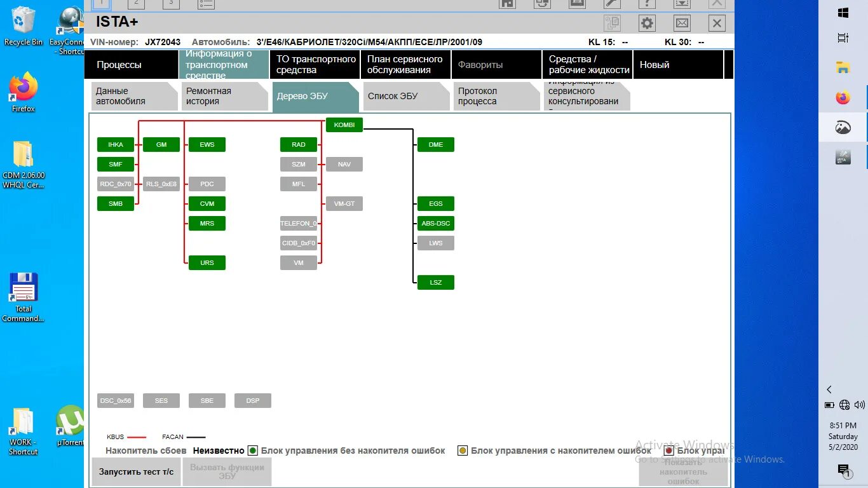This screenshot has height=488, width=868.
Task: Select the EGS control unit
Action: click(436, 204)
